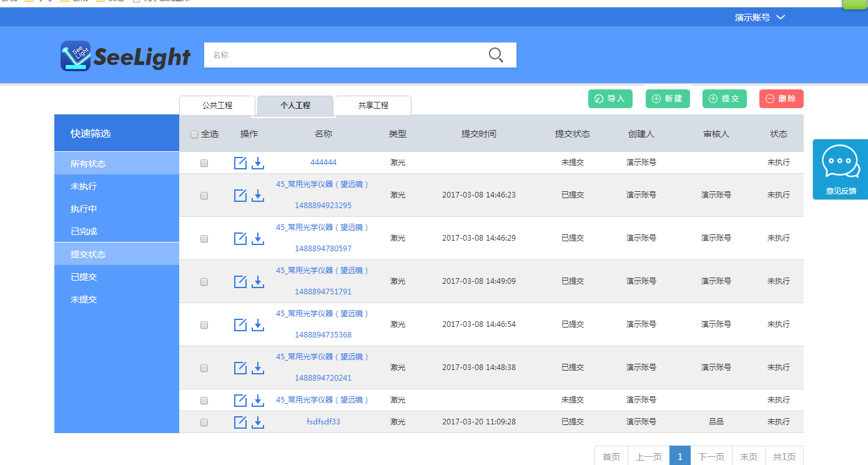Switch to the 共享工程 tab
868x465 pixels.
373,106
